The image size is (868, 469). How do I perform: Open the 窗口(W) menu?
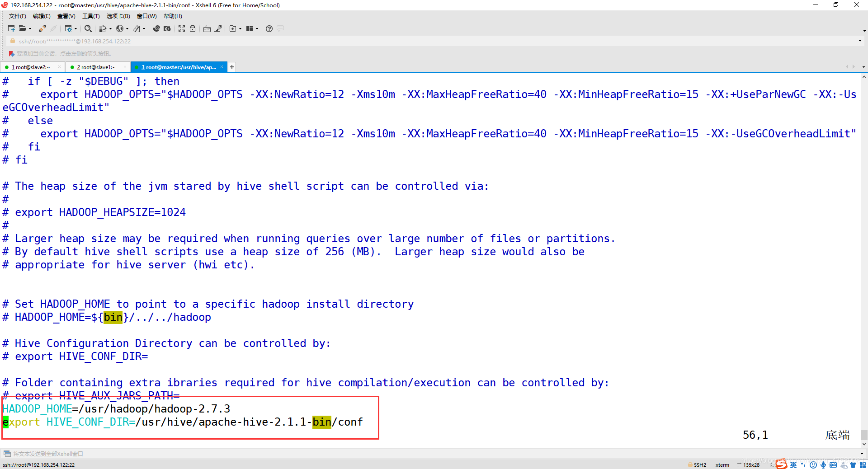pos(146,16)
